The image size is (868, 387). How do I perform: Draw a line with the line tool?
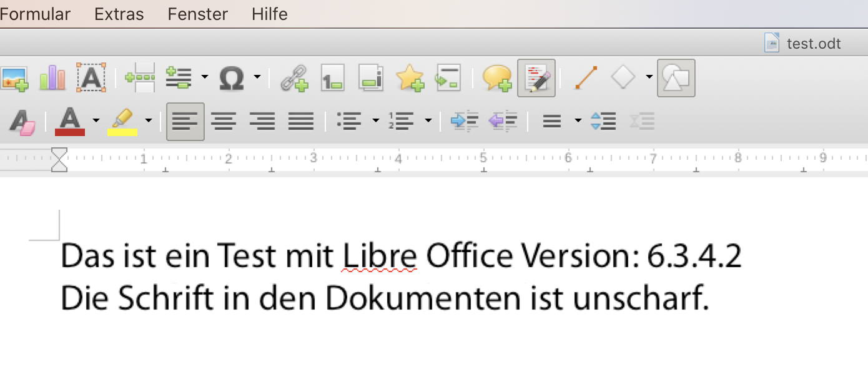[x=586, y=78]
